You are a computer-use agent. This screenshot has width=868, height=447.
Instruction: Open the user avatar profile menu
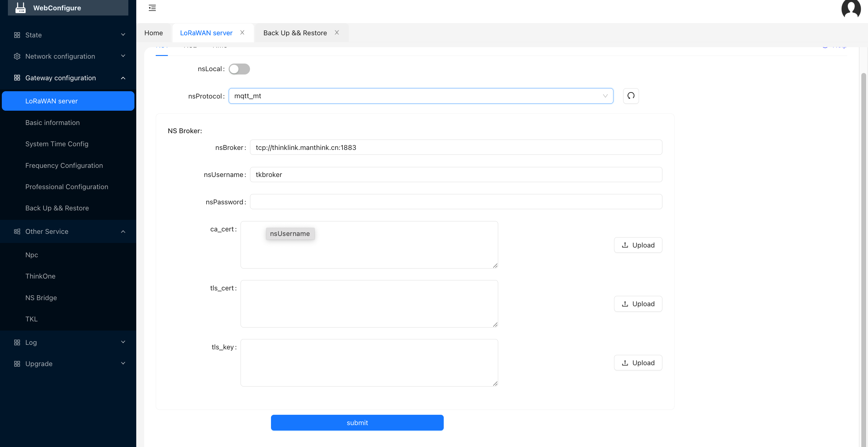pyautogui.click(x=851, y=9)
